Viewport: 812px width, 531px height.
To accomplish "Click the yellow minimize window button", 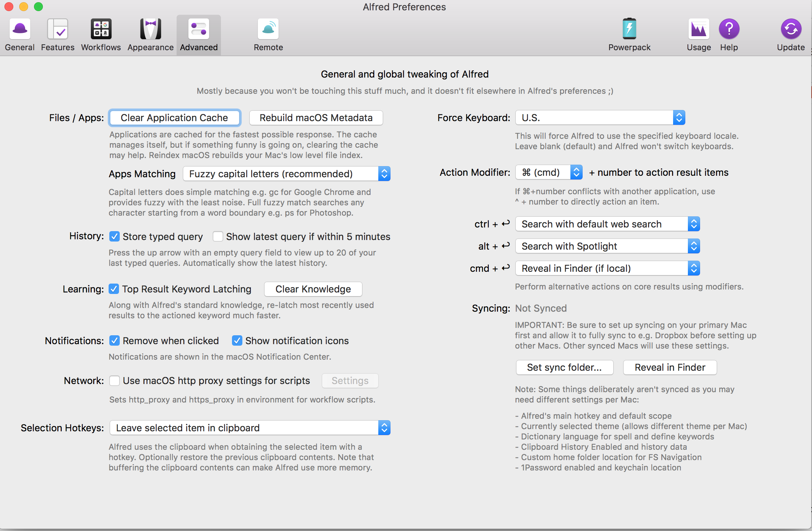I will click(x=24, y=7).
